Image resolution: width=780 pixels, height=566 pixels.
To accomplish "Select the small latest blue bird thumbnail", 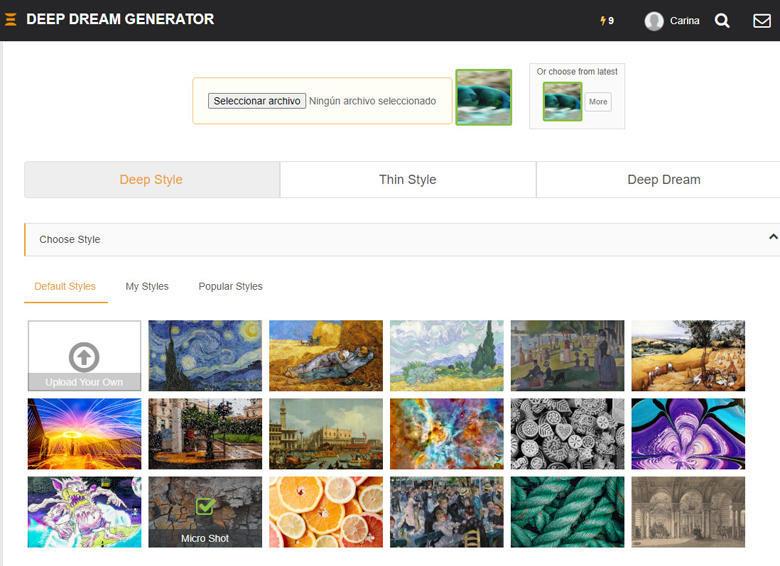I will tap(562, 101).
